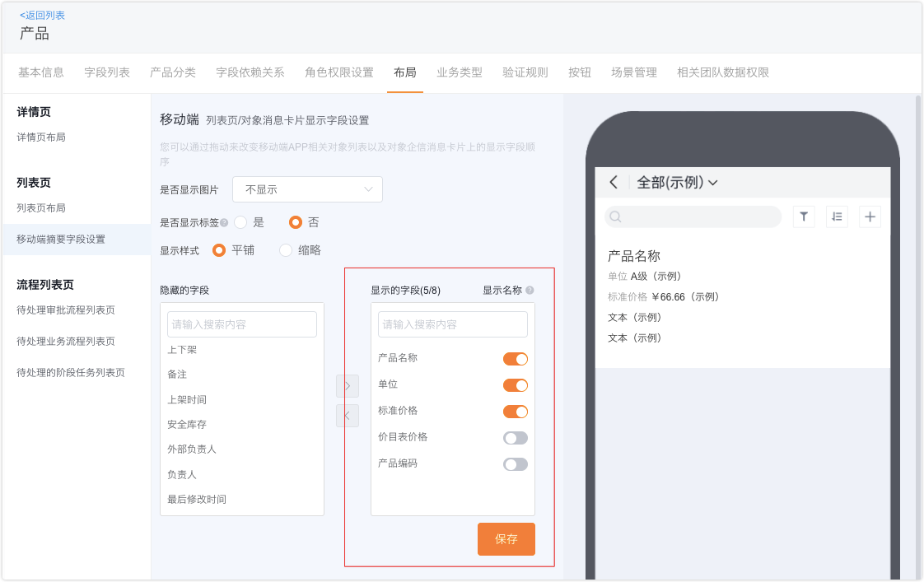Viewport: 924px width, 582px height.
Task: Click the 保存 button
Action: tap(506, 539)
